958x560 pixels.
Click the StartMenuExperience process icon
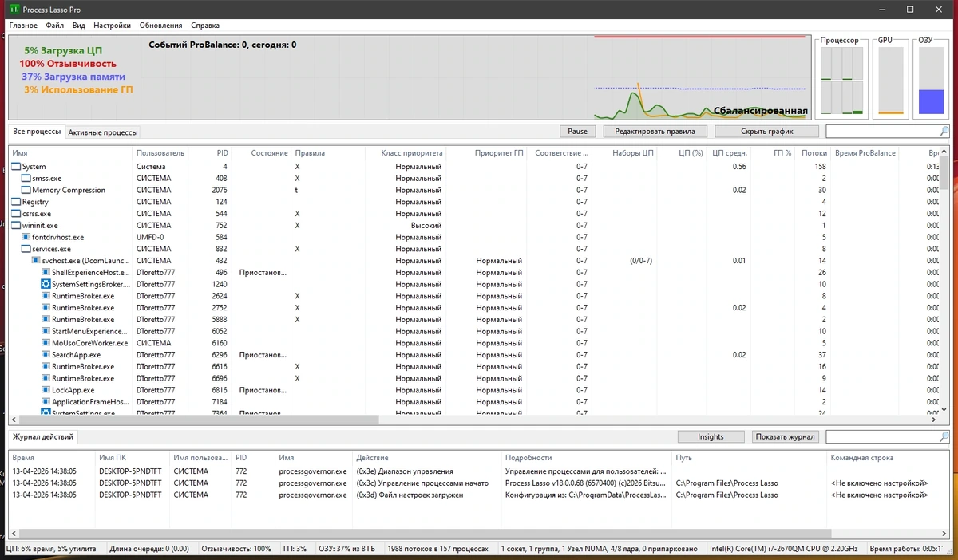[46, 331]
